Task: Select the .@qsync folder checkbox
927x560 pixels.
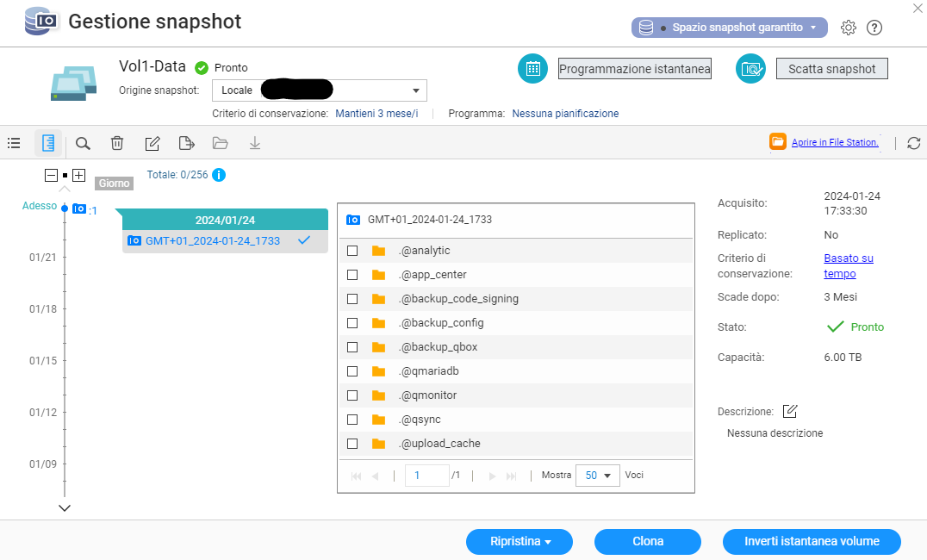Action: coord(352,420)
